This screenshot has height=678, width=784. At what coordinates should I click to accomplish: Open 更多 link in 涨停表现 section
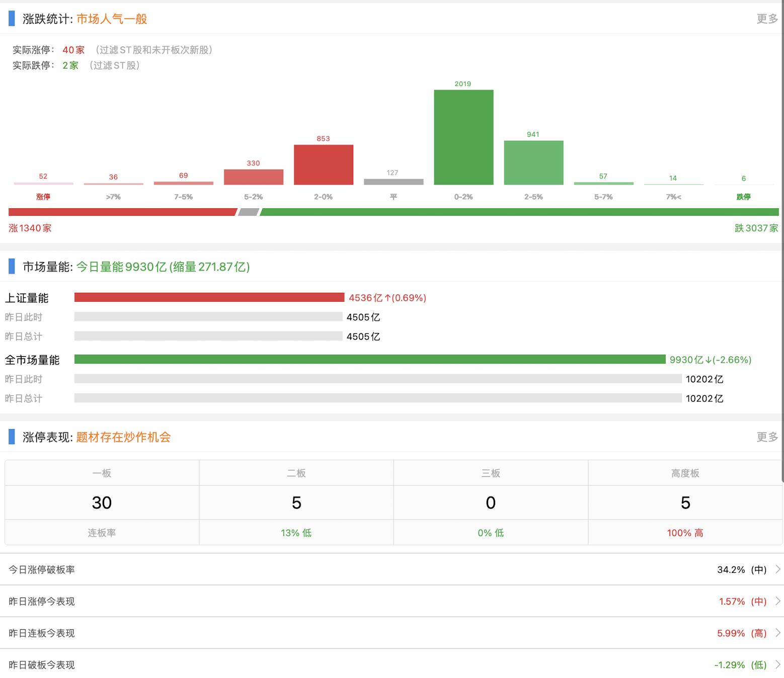767,437
